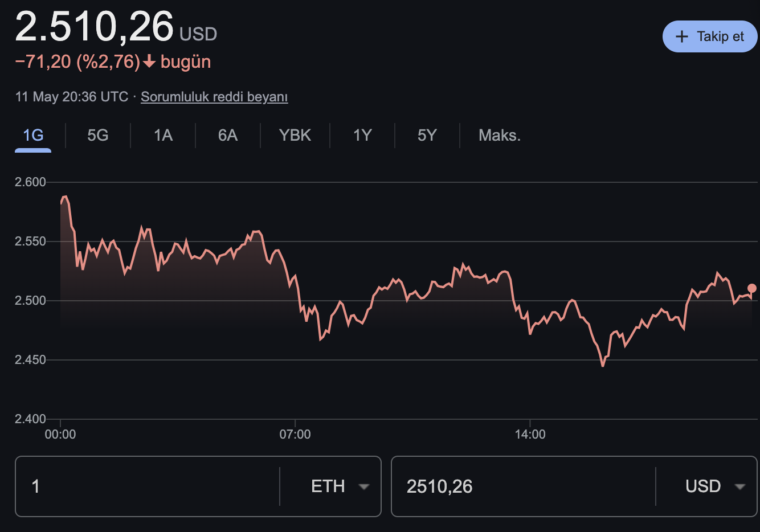
Task: Click the 2.400 y-axis label
Action: (30, 419)
